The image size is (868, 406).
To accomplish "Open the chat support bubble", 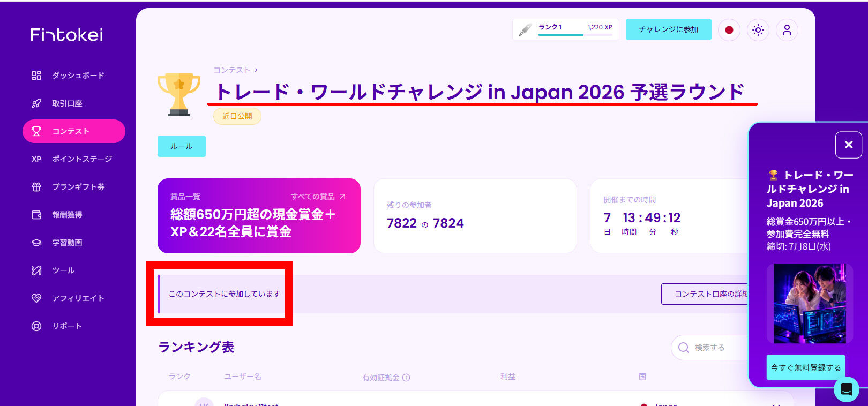I will point(847,389).
